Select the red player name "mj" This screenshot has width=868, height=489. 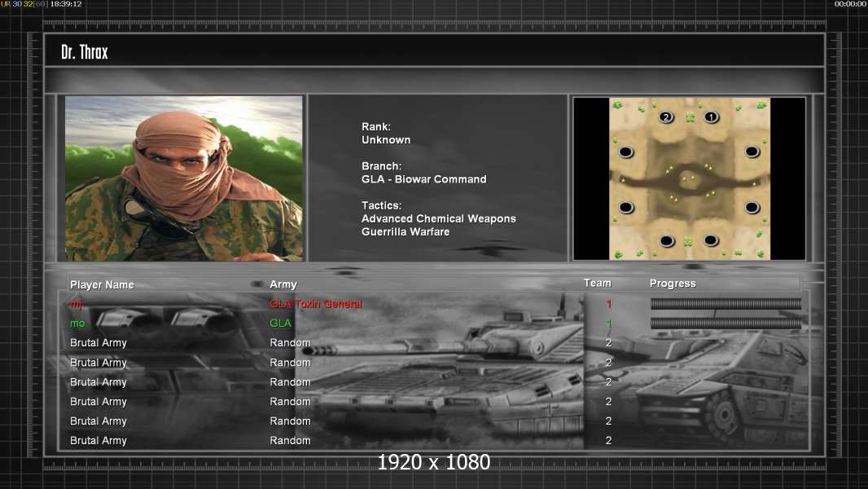pos(76,304)
